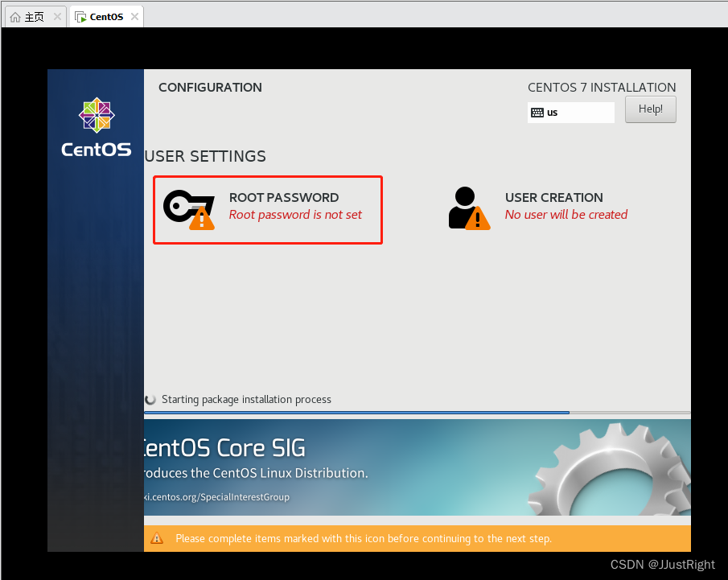Switch to the 主页 tab
This screenshot has width=728, height=580.
click(35, 17)
